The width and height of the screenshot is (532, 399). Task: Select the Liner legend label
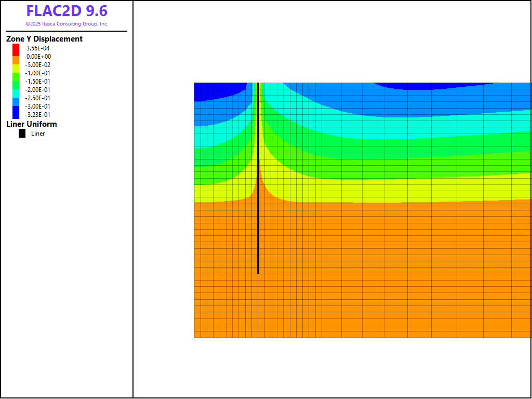[x=38, y=134]
